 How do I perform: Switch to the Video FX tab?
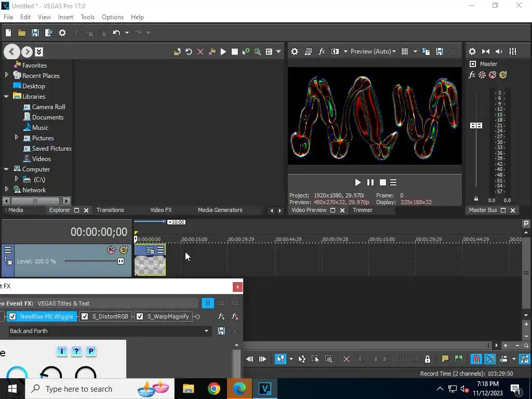coord(161,210)
